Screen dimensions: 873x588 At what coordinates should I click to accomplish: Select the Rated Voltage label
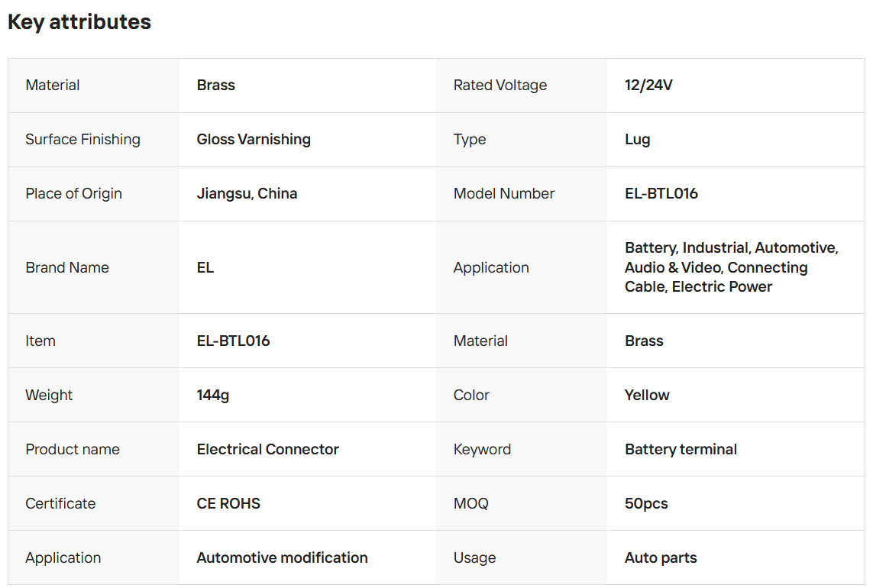500,86
